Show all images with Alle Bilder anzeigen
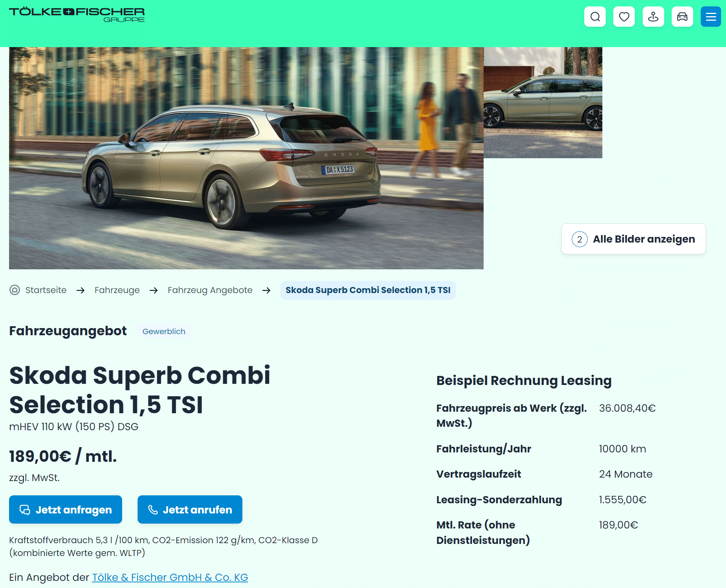 pos(633,239)
